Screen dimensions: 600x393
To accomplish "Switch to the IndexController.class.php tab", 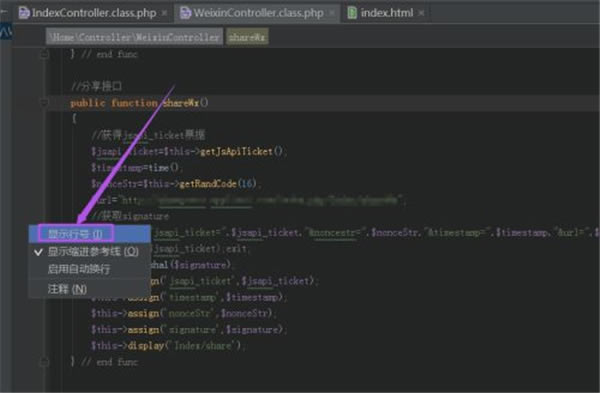I will click(87, 13).
